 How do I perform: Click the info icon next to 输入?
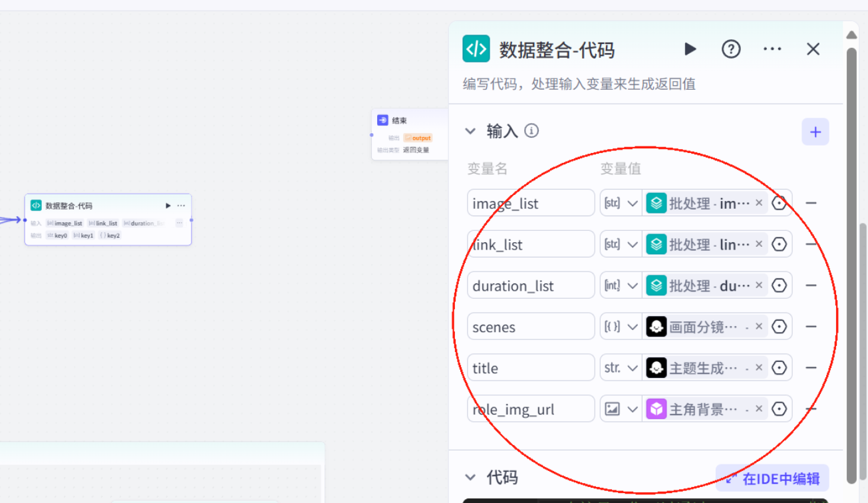point(531,130)
